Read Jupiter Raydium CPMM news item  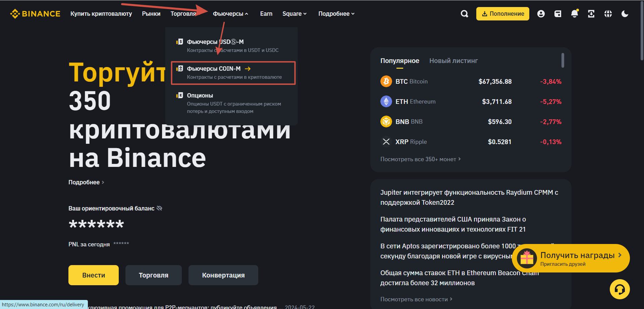pyautogui.click(x=469, y=197)
